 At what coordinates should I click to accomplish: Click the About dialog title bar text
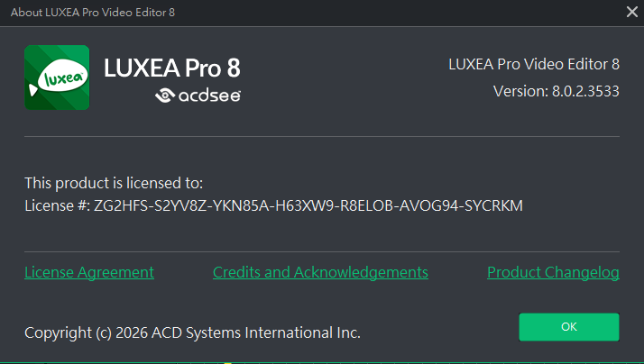(91, 12)
